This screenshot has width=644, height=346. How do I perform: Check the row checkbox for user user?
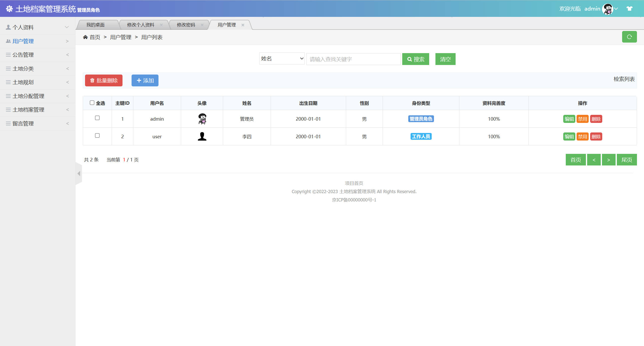[97, 135]
